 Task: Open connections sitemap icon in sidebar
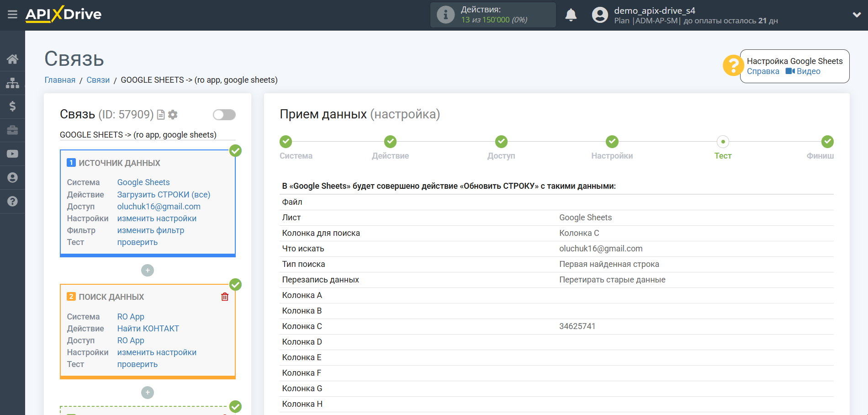pyautogui.click(x=12, y=83)
